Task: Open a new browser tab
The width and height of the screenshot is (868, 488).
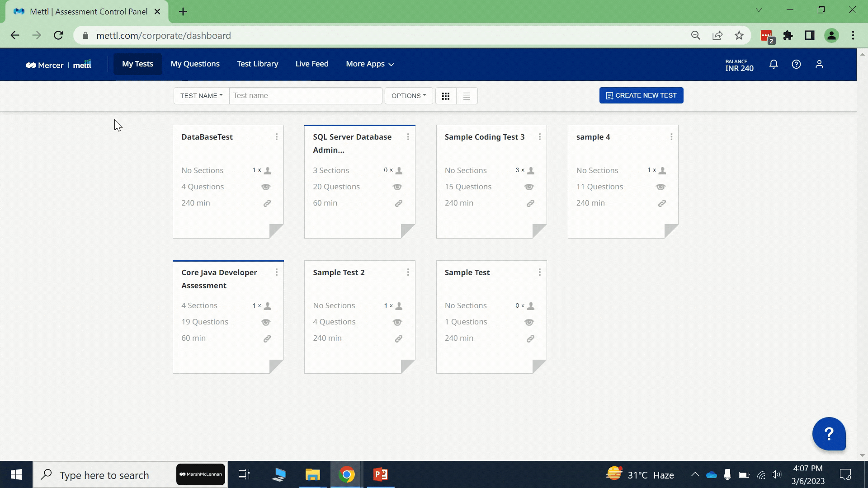Action: pos(183,12)
